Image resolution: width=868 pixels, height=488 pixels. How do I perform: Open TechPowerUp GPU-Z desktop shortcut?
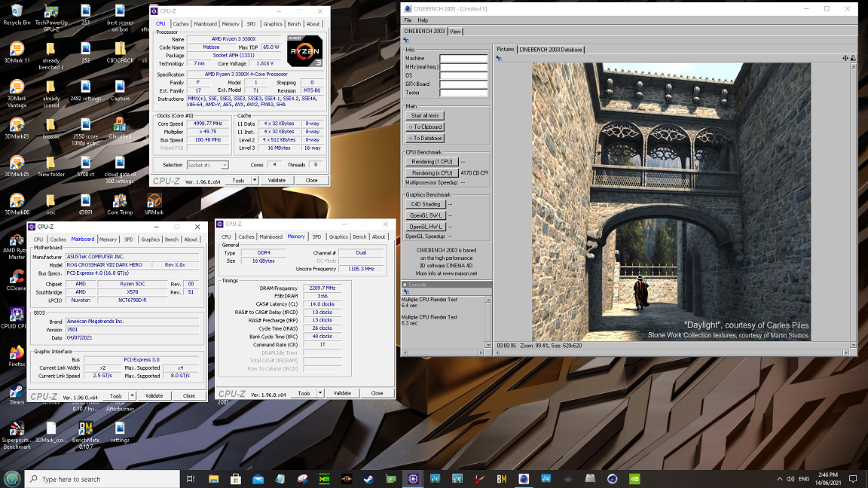tap(51, 18)
